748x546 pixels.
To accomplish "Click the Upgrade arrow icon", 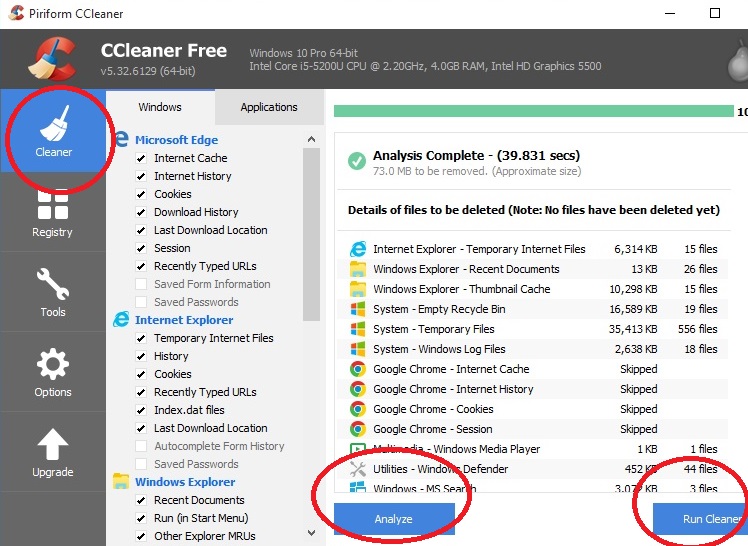I will [x=53, y=444].
